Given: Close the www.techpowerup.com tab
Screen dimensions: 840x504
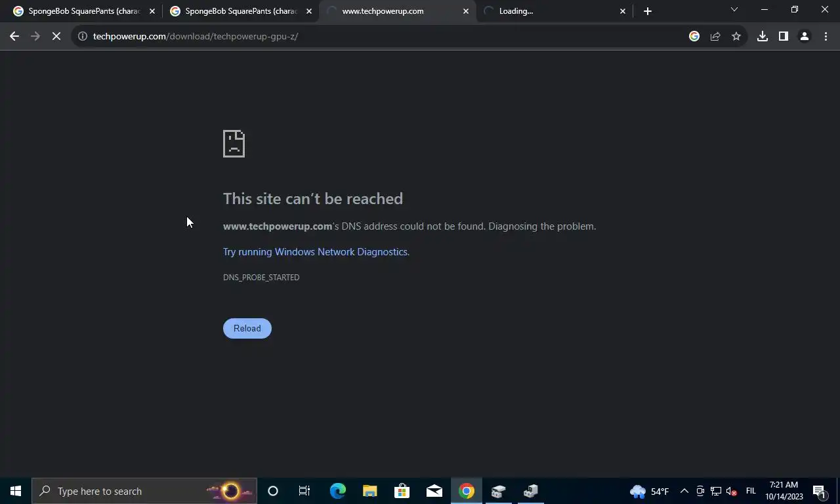Looking at the screenshot, I should (466, 11).
